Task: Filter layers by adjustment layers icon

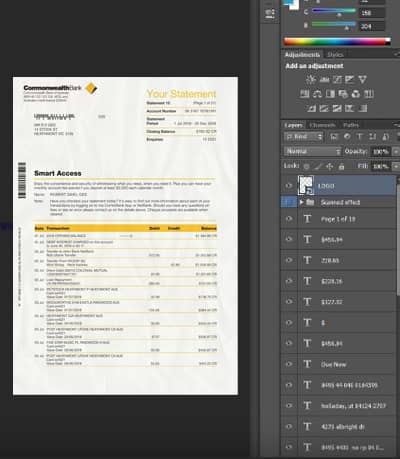Action: click(x=347, y=137)
